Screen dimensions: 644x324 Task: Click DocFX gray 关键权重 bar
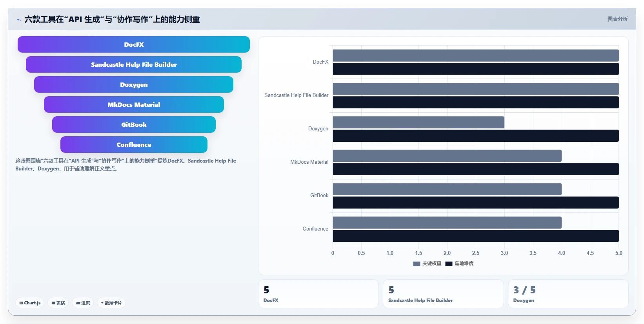[x=476, y=55]
